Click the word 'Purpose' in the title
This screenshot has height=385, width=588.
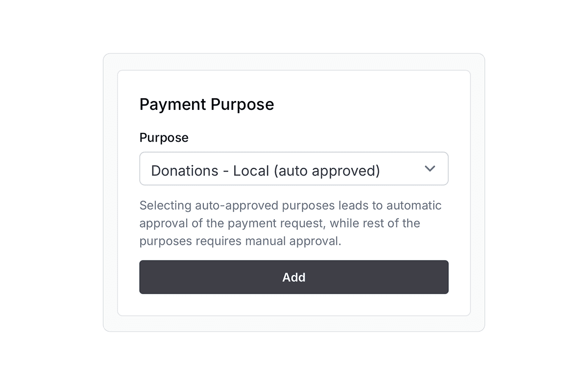click(242, 104)
